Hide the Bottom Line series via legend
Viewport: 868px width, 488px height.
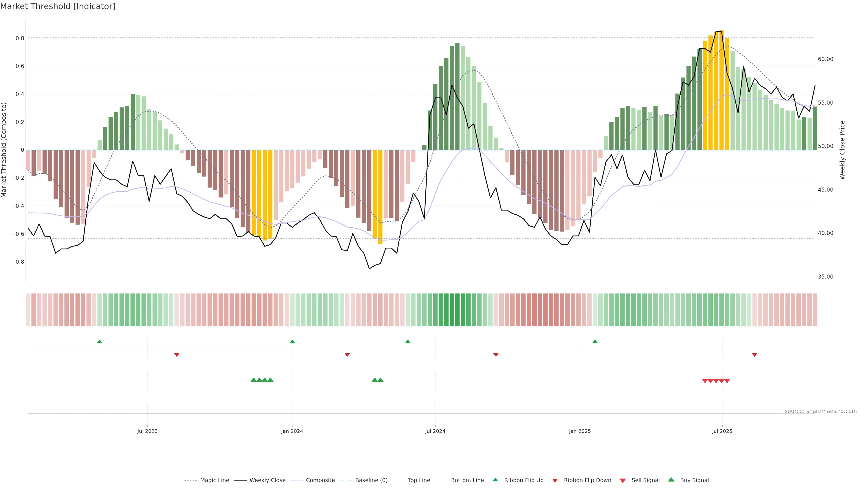pos(467,480)
